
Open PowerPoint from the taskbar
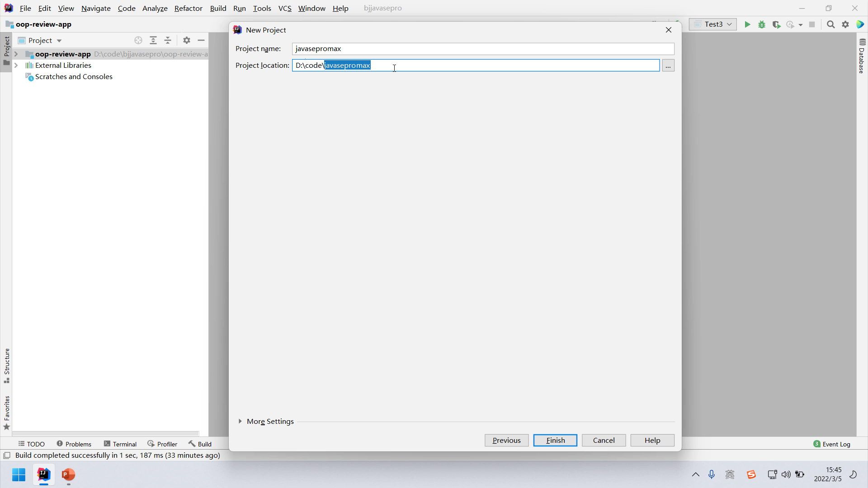68,474
